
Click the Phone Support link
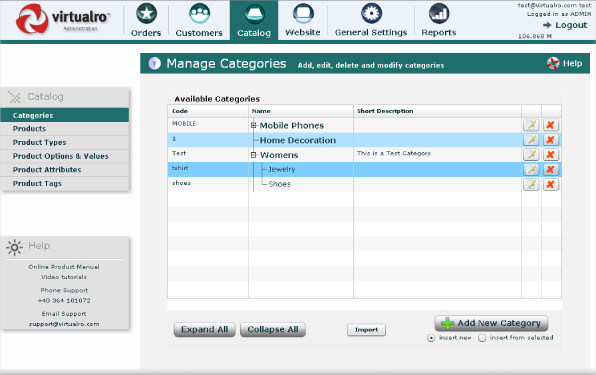point(64,290)
